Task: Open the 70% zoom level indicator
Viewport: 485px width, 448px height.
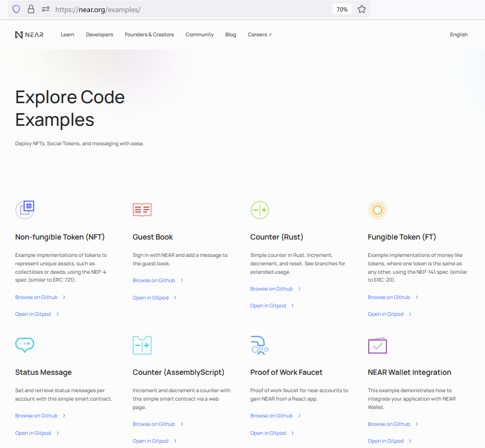Action: tap(342, 9)
